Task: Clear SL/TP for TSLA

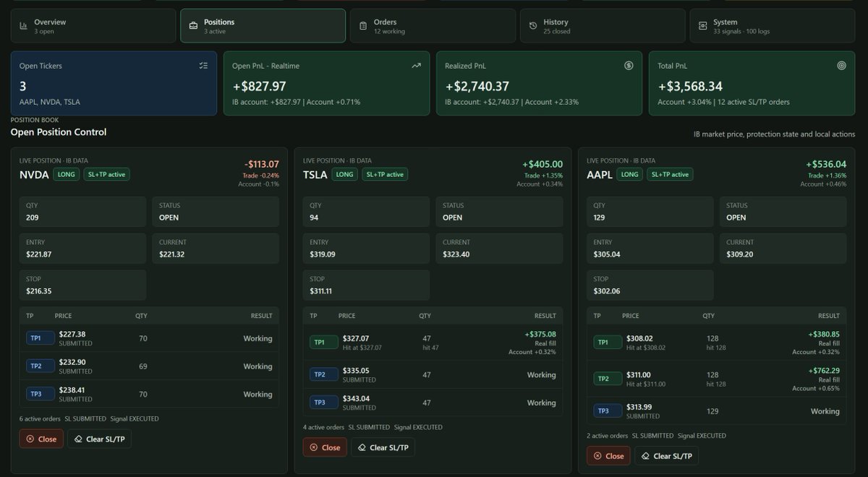Action: (383, 447)
